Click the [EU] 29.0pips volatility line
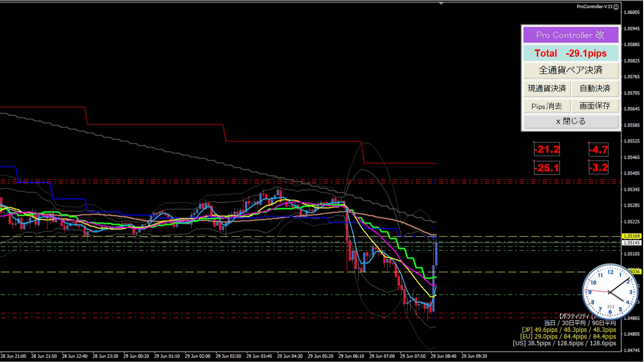644x362 pixels. click(x=568, y=337)
